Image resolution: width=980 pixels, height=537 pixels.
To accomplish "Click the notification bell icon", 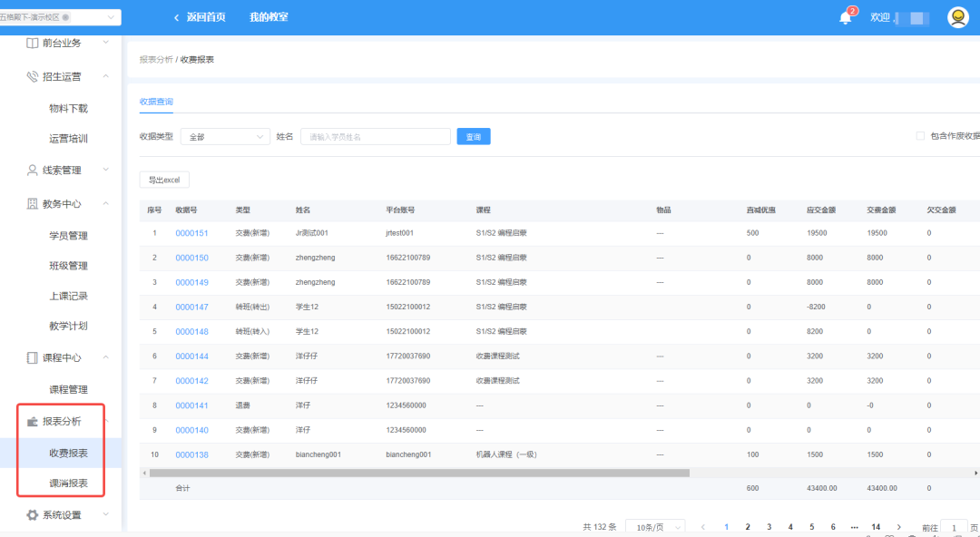I will (x=845, y=18).
